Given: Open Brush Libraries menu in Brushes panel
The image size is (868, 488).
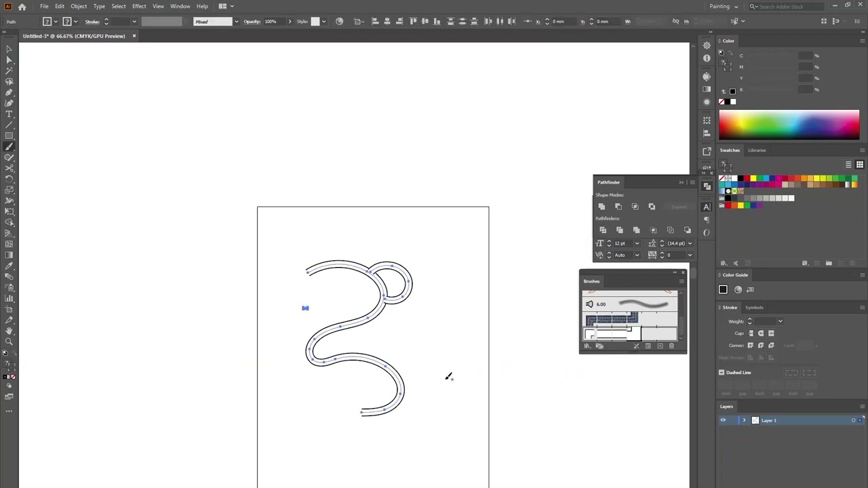Looking at the screenshot, I should click(x=587, y=346).
